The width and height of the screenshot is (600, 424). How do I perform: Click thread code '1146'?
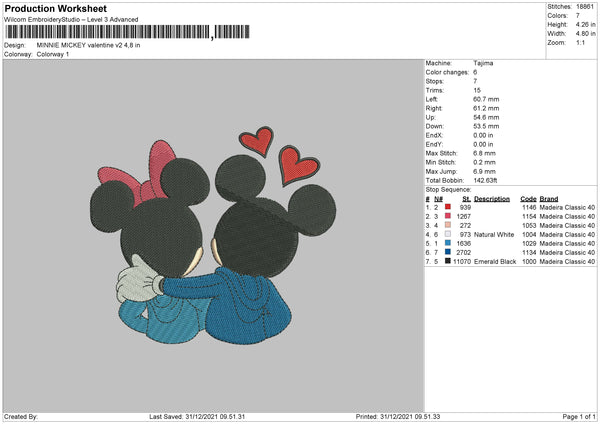pos(529,207)
